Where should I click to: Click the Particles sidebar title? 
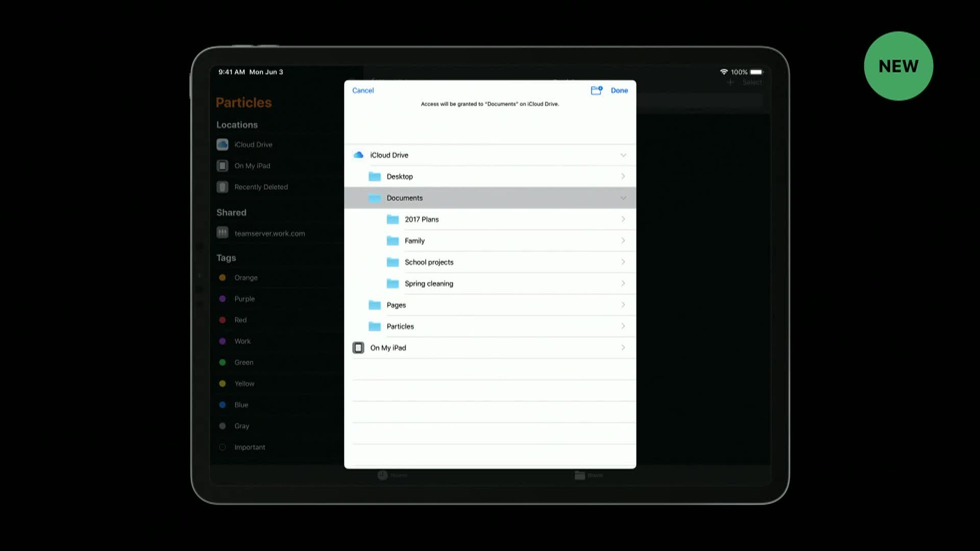click(243, 102)
